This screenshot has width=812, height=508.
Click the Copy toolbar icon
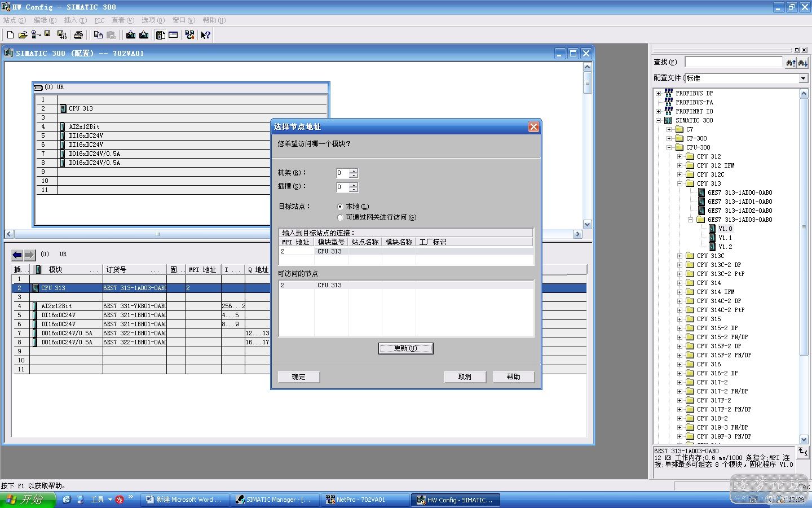click(x=98, y=35)
